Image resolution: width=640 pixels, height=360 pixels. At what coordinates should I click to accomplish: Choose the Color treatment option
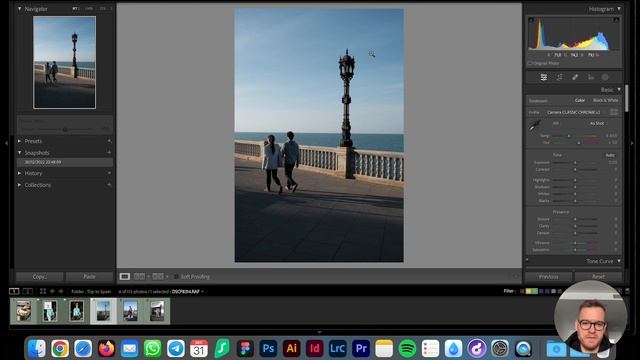pos(580,100)
